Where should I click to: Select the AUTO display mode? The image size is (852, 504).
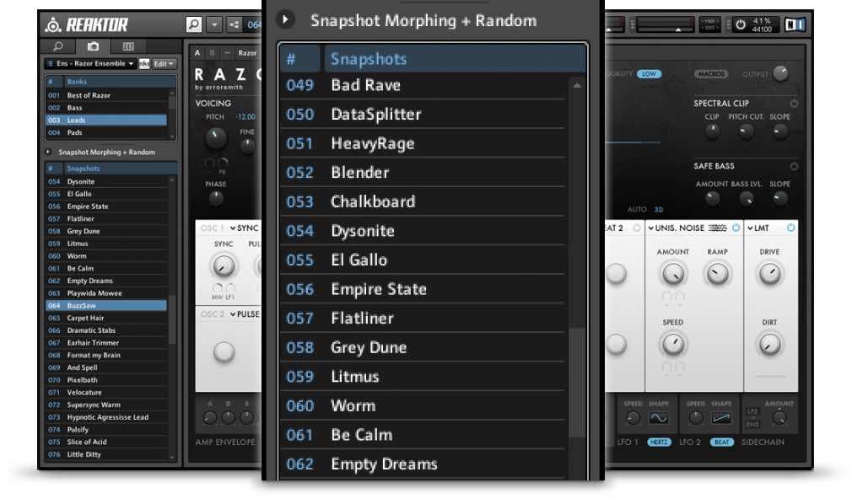tap(637, 210)
